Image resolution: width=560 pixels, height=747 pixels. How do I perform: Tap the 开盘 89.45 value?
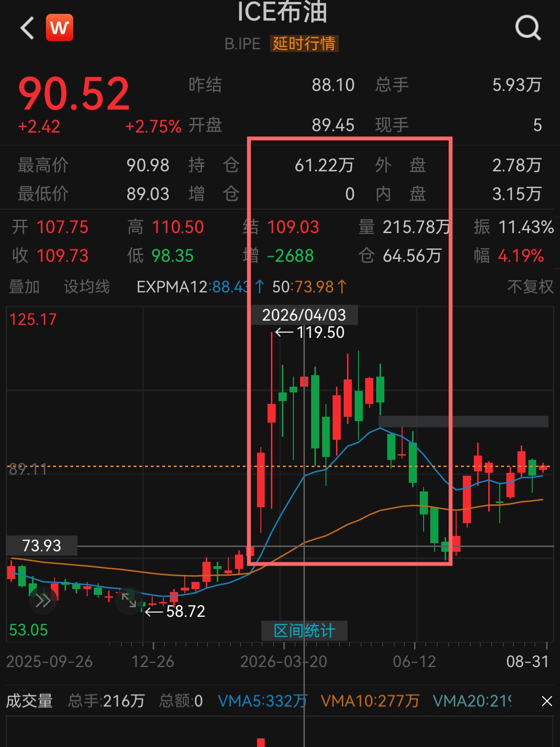coord(333,125)
